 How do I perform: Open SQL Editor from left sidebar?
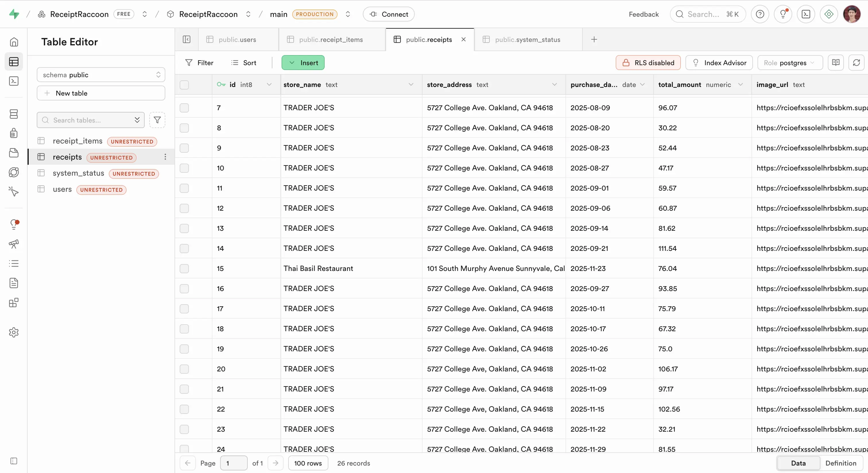[13, 81]
